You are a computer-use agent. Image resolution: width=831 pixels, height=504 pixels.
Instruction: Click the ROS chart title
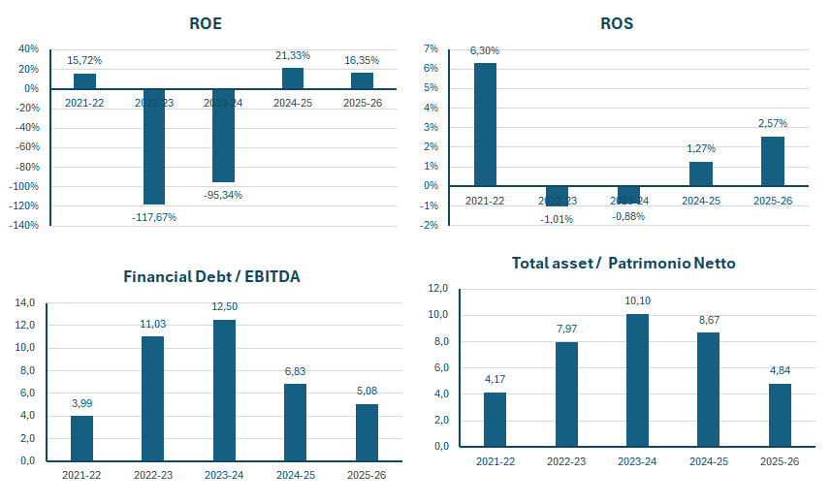point(617,24)
